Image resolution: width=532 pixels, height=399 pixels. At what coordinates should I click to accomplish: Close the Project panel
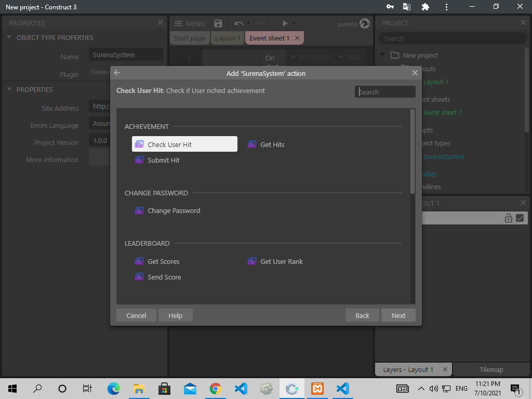(x=523, y=23)
